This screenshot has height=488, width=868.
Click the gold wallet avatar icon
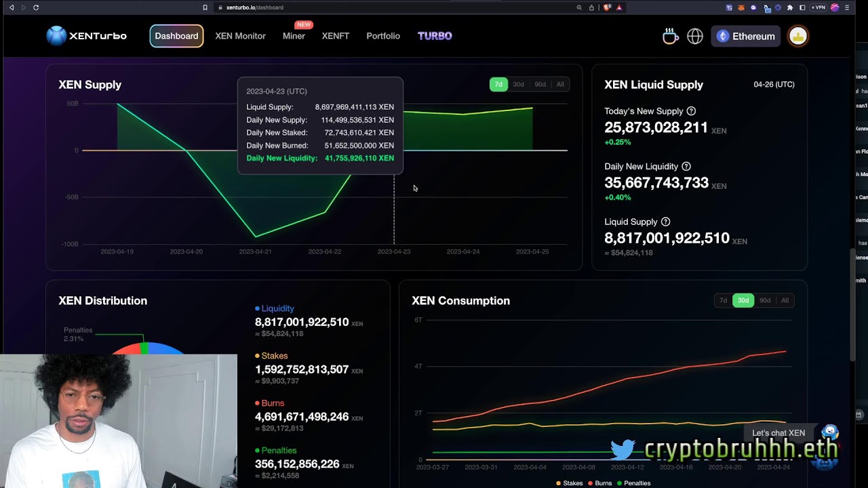[797, 37]
